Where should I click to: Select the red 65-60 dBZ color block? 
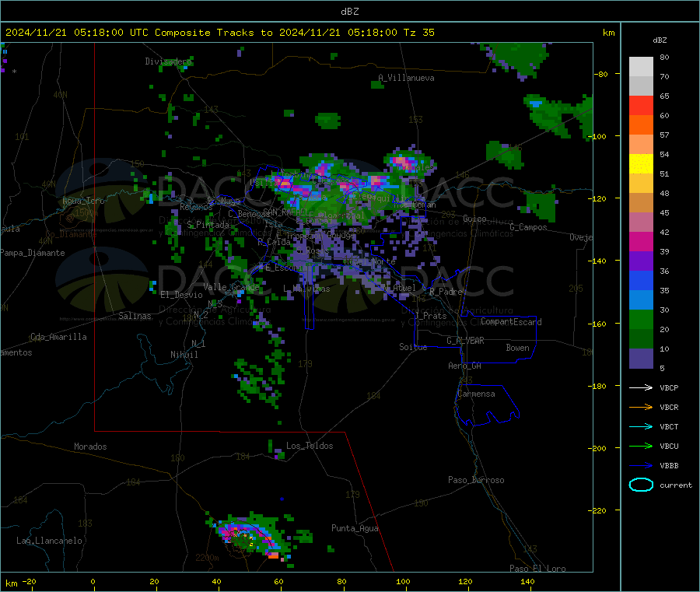pos(641,105)
